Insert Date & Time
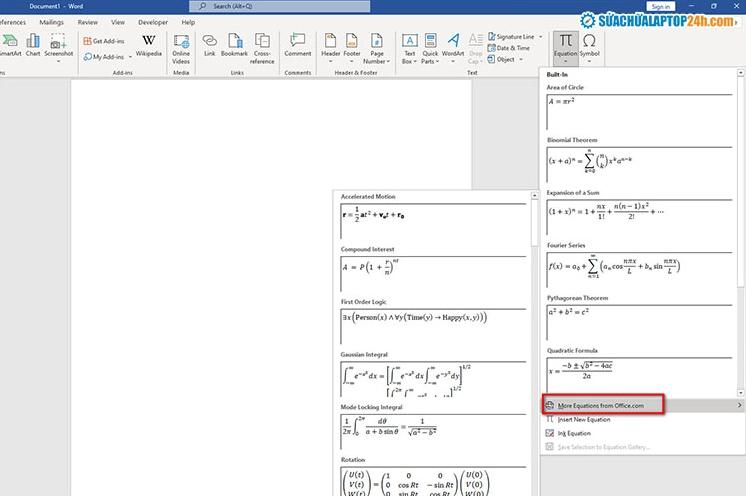This screenshot has width=746, height=496. (x=509, y=48)
